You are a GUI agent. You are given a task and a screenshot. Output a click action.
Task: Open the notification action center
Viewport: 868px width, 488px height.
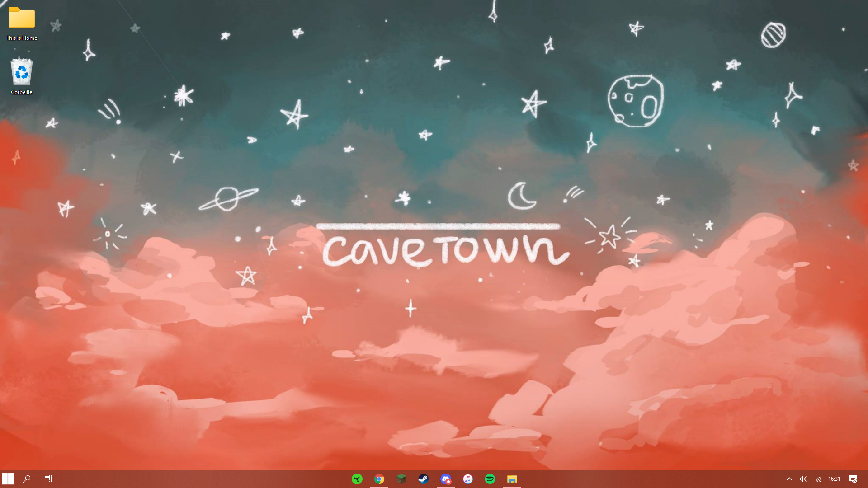coord(853,479)
